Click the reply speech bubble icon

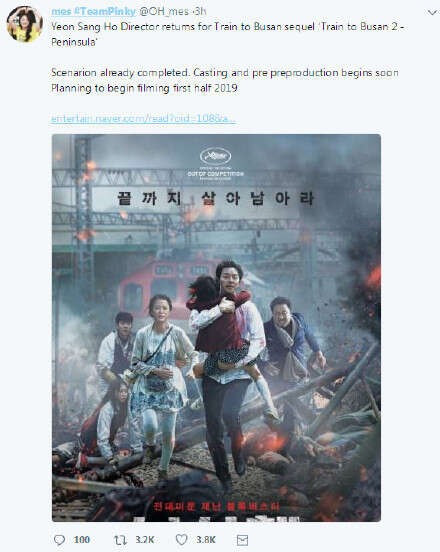[x=59, y=540]
